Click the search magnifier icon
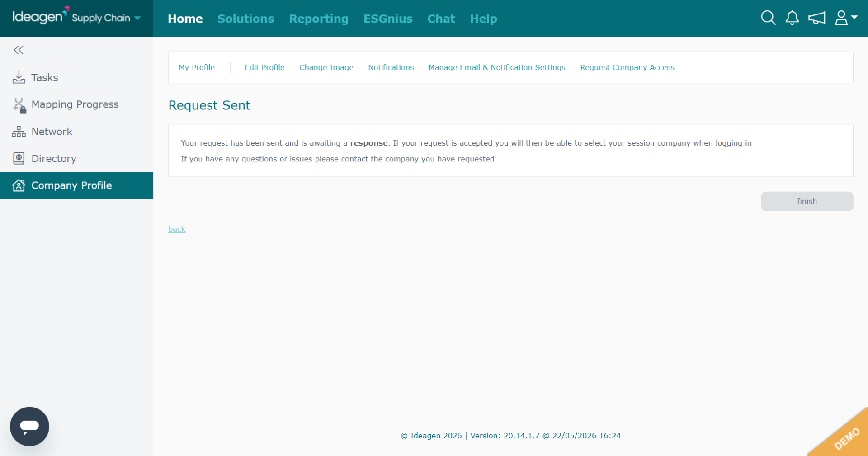 [x=768, y=18]
